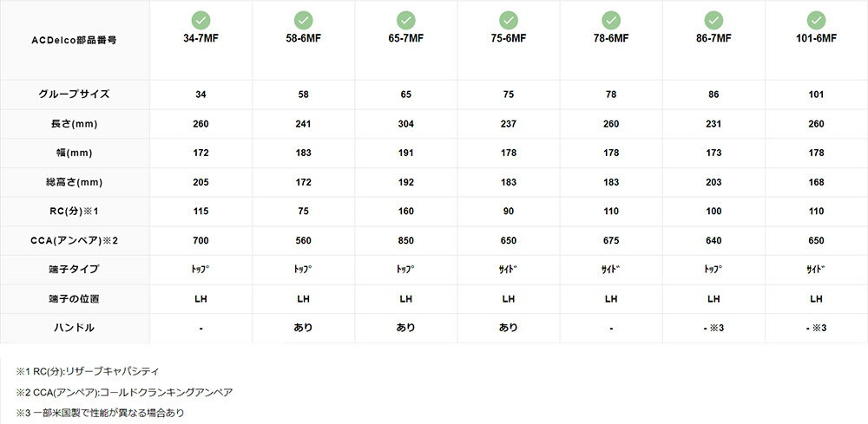The image size is (868, 424).
Task: Click the グループサイズ row label
Action: click(75, 95)
